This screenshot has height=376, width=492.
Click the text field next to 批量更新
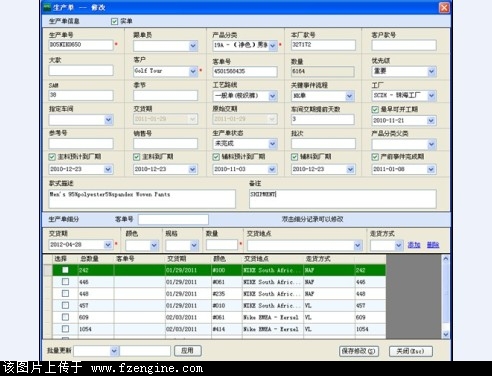pyautogui.click(x=145, y=351)
